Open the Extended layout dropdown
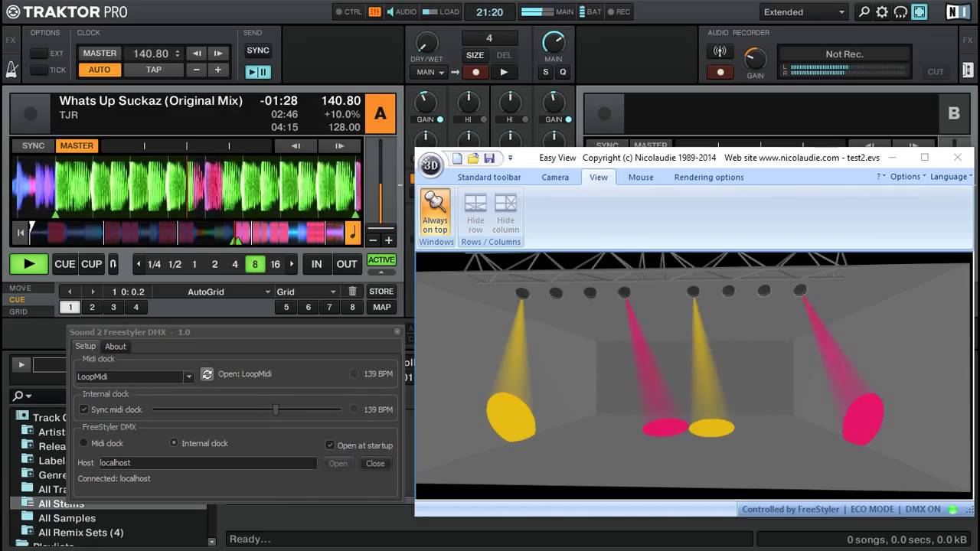Screen dimensions: 980x551 click(x=804, y=11)
